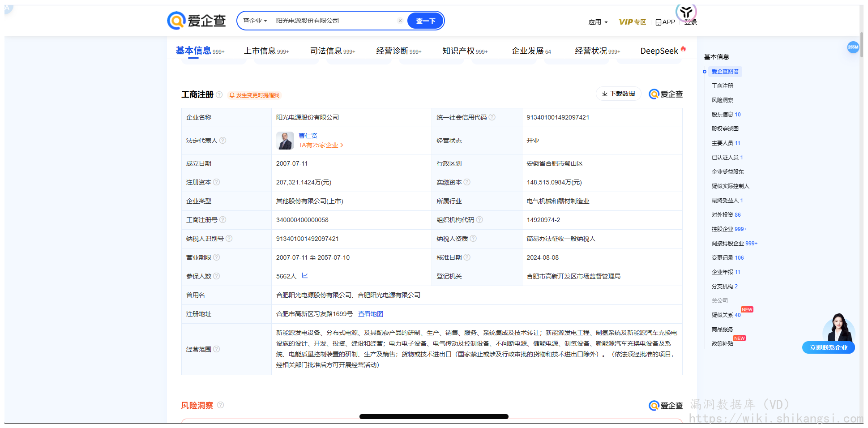The height and width of the screenshot is (428, 868).
Task: Click 查看地图 link
Action: pos(370,314)
